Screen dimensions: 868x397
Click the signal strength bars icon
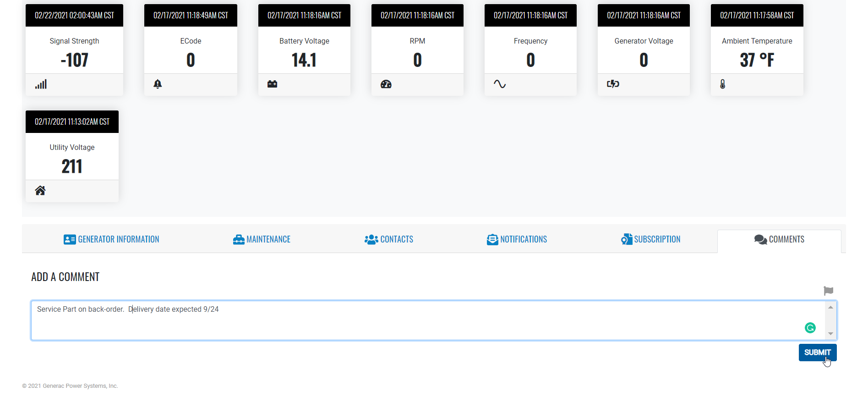click(x=41, y=84)
